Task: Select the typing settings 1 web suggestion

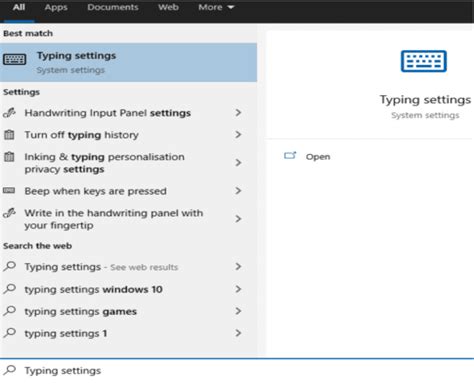Action: pos(128,333)
